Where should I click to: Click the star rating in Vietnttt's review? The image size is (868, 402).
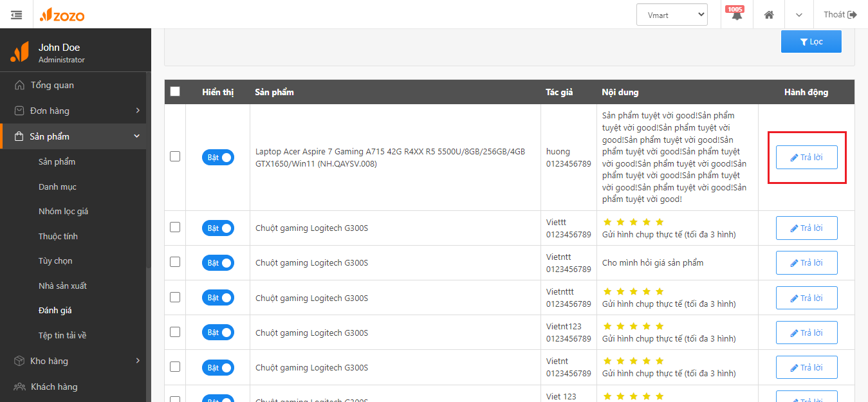pos(633,291)
